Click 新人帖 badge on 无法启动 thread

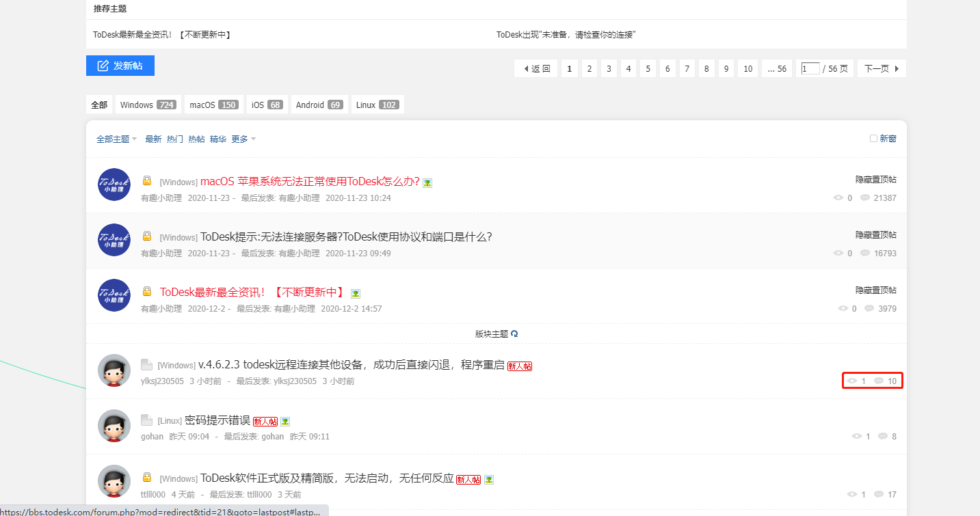coord(468,480)
